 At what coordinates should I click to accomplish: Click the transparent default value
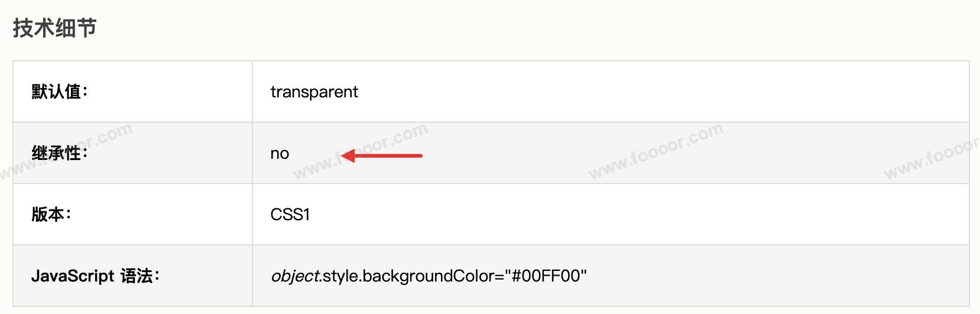coord(314,92)
